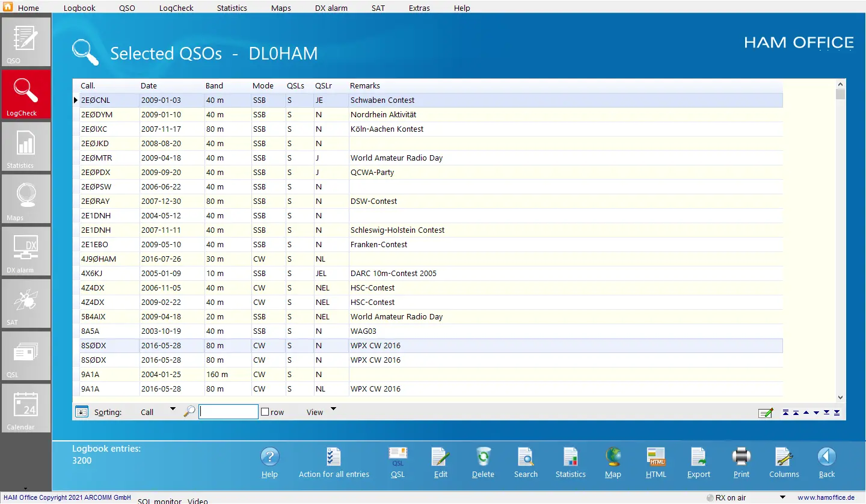This screenshot has height=504, width=866.
Task: Click in the quick search input field
Action: (x=229, y=412)
